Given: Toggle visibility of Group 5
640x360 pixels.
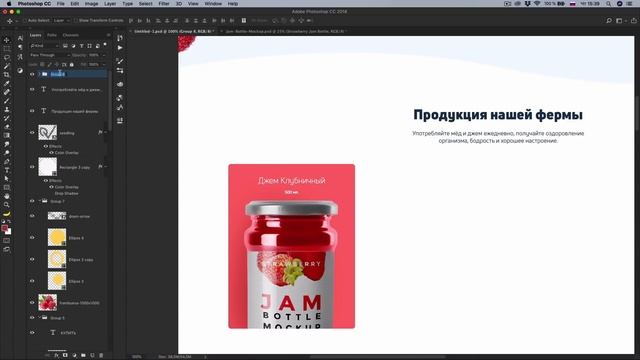Looking at the screenshot, I should (x=32, y=318).
